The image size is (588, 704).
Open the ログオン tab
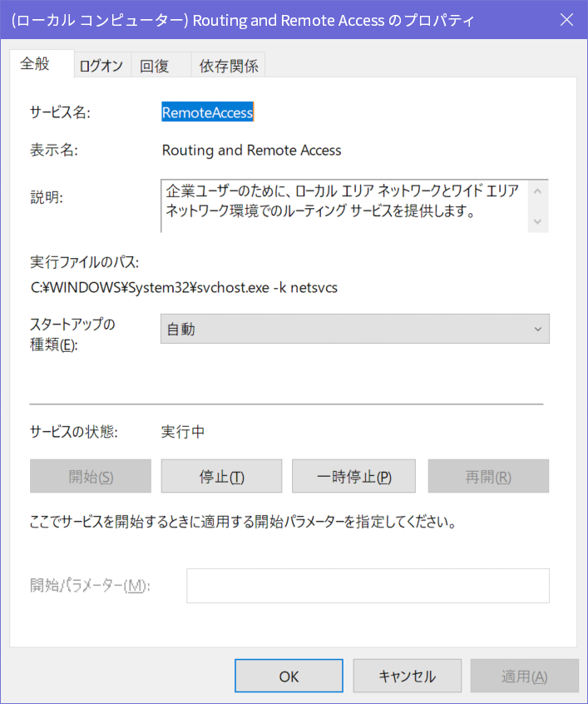point(101,67)
